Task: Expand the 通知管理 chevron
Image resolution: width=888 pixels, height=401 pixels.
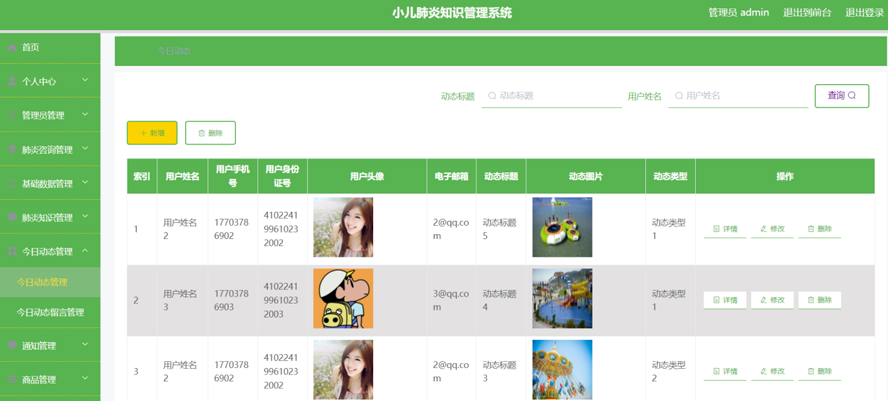Action: [85, 344]
